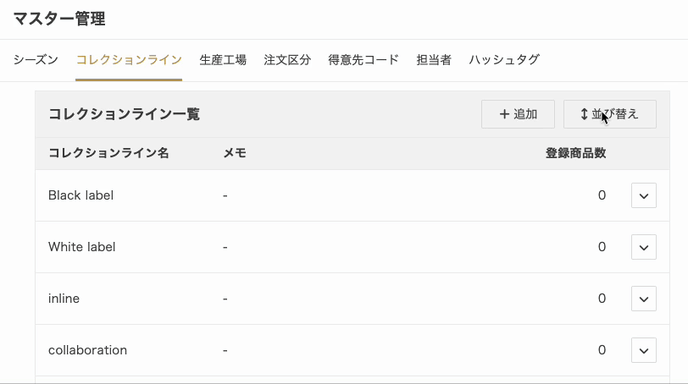The width and height of the screenshot is (688, 384).
Task: Switch to the 得意先コード tab
Action: pos(364,60)
